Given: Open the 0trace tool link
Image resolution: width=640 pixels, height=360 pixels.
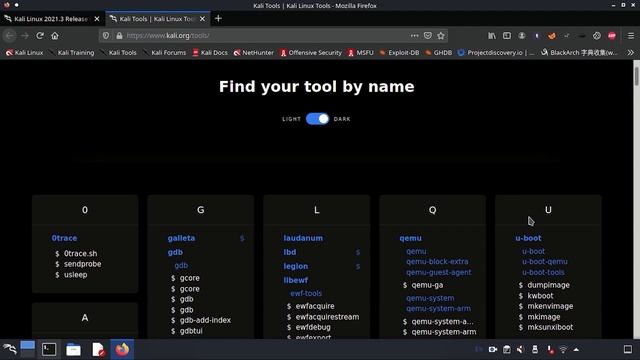Looking at the screenshot, I should click(64, 238).
